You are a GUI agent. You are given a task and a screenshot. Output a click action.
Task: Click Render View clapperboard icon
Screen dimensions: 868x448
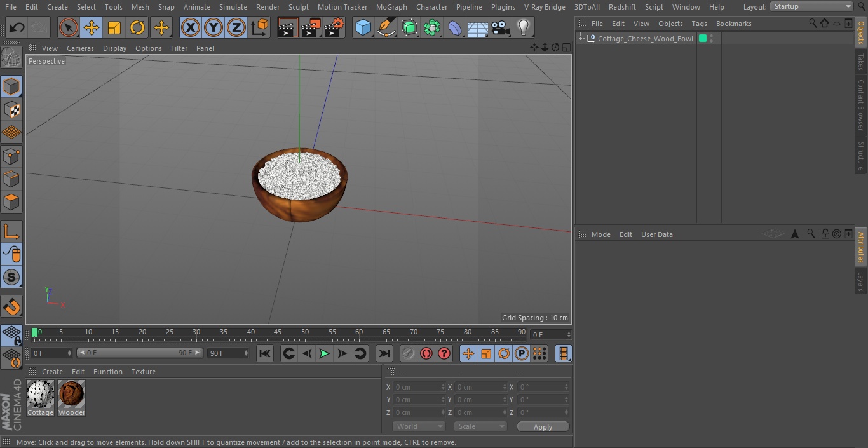288,27
